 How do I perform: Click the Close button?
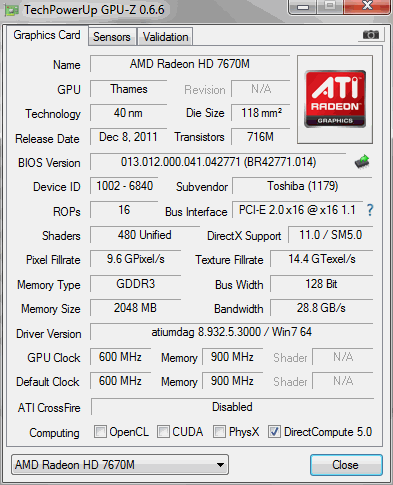(346, 465)
